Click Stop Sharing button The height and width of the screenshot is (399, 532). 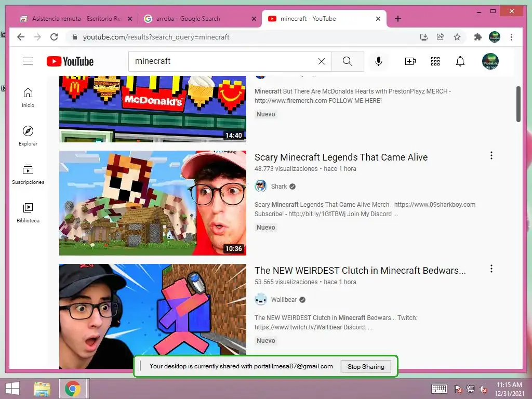click(366, 366)
